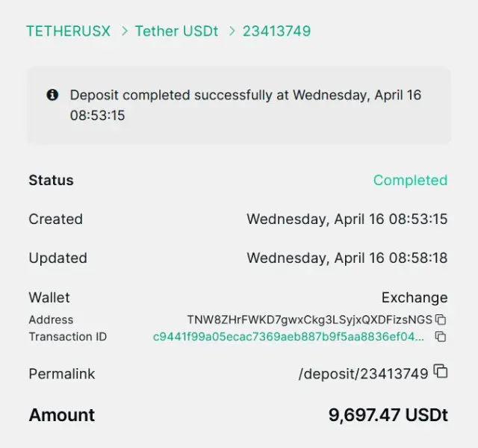Click the chevron before 23413749
478x448 pixels.
pos(232,31)
